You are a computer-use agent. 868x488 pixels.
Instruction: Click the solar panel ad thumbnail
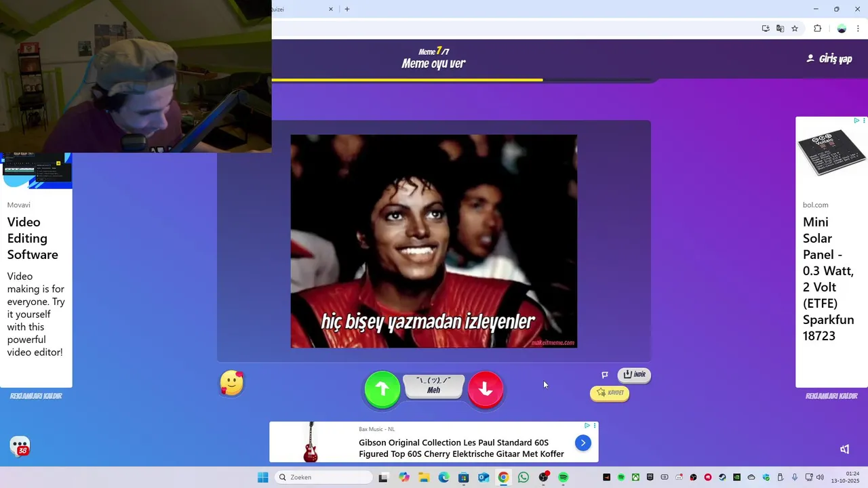[831, 154]
